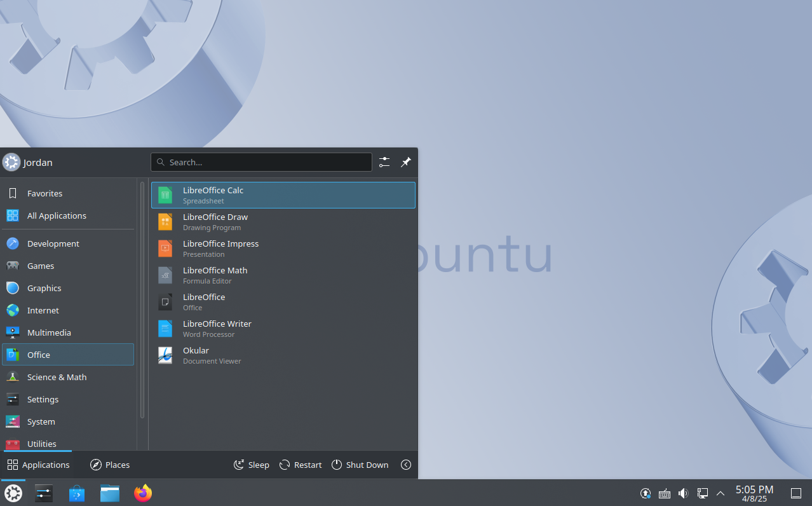Image resolution: width=812 pixels, height=506 pixels.
Task: Click inside the Search field
Action: [261, 162]
